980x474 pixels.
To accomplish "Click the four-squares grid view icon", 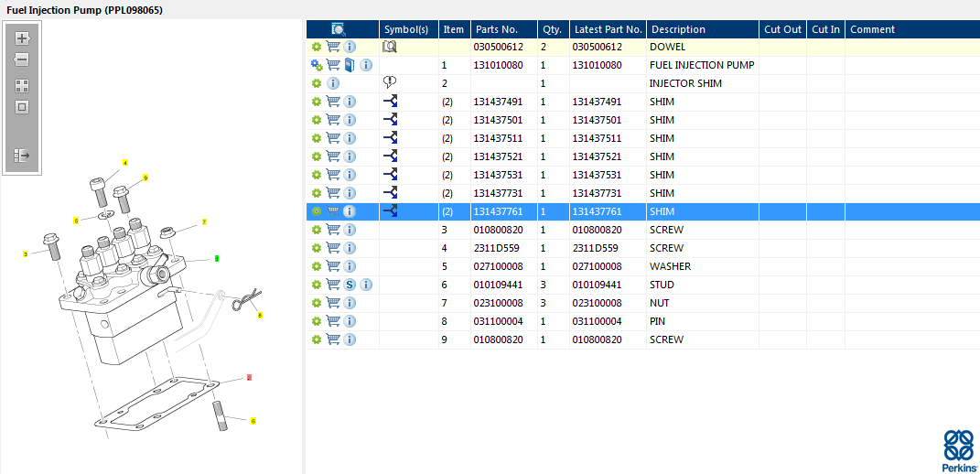I will pos(22,86).
